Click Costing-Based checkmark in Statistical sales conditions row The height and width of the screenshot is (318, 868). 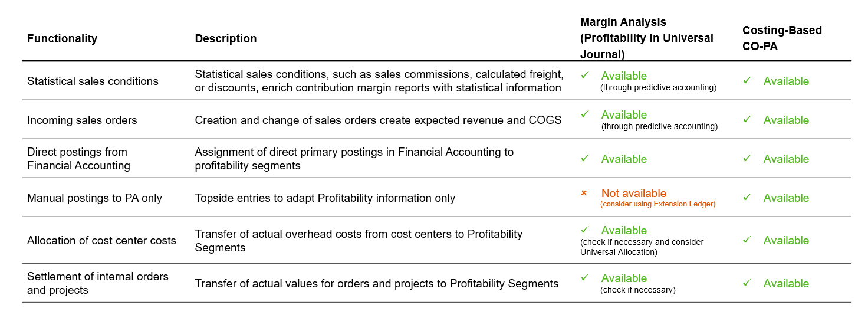(x=747, y=81)
